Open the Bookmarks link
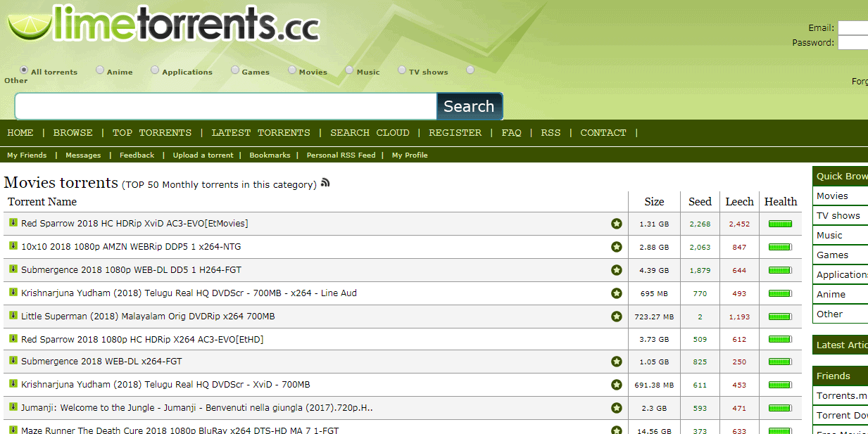Viewport: 868px width, 434px height. (x=270, y=155)
